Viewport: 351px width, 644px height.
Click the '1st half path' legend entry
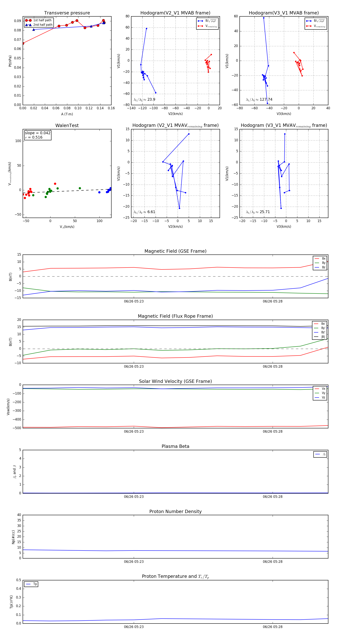click(39, 20)
